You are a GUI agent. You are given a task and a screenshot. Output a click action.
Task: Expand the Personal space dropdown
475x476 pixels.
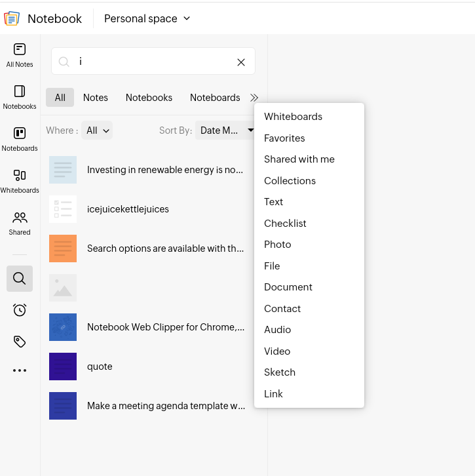pos(147,18)
